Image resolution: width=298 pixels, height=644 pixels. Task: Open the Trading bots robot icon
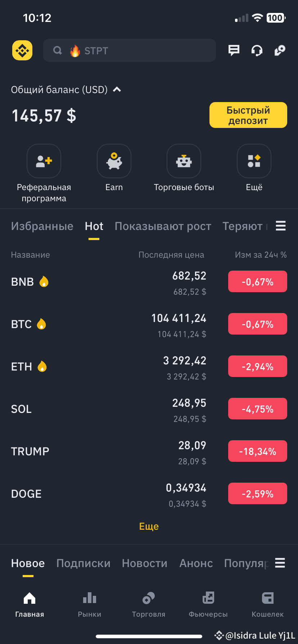(184, 161)
